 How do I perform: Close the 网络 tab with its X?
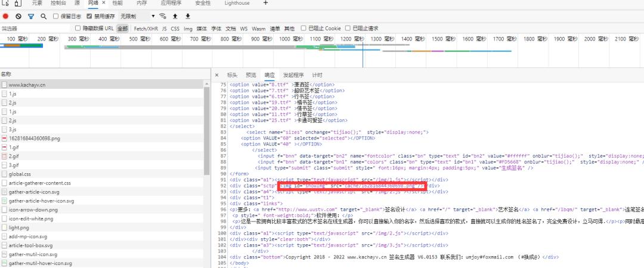(x=104, y=3)
